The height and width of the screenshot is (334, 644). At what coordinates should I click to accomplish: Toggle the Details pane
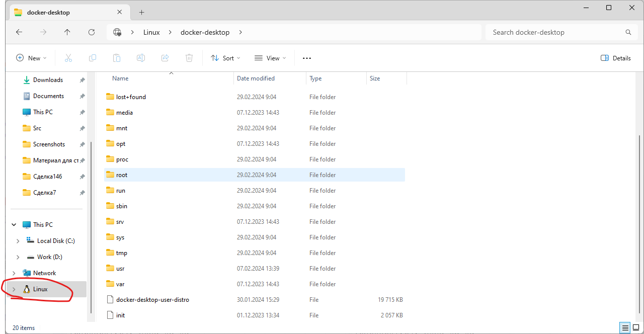(x=616, y=58)
